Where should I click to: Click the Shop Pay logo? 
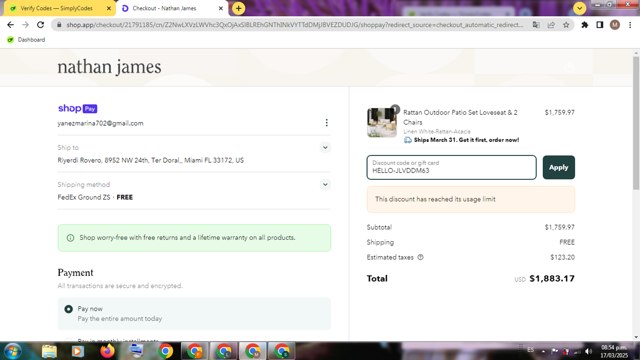78,109
